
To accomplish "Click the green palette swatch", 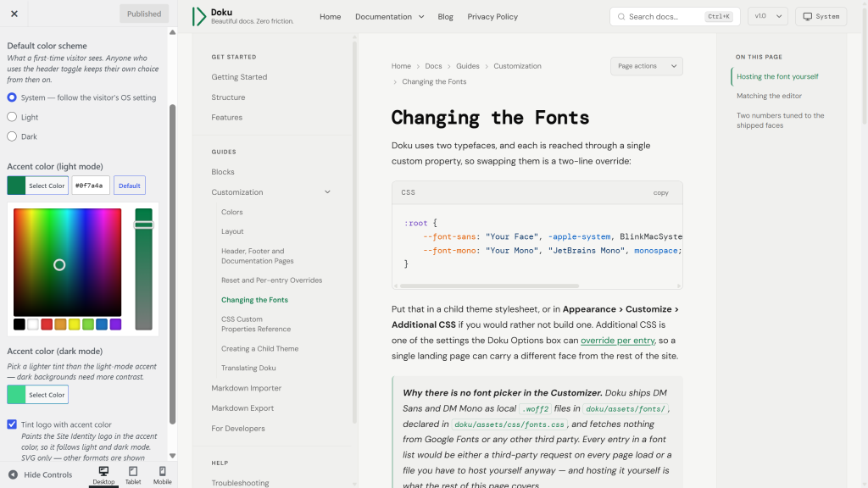I will click(88, 324).
